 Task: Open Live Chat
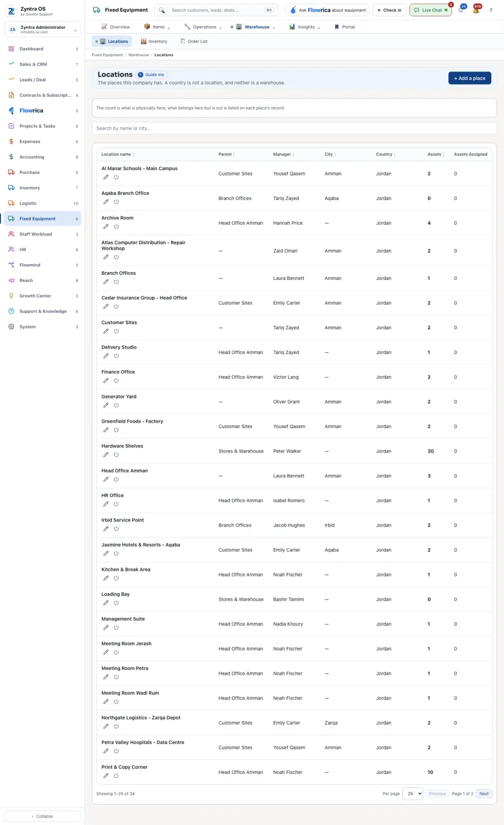tap(430, 10)
